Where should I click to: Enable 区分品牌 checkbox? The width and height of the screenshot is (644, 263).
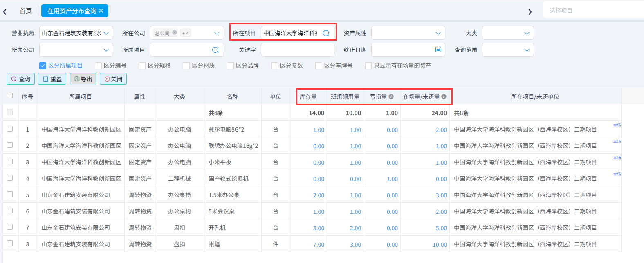(x=231, y=66)
